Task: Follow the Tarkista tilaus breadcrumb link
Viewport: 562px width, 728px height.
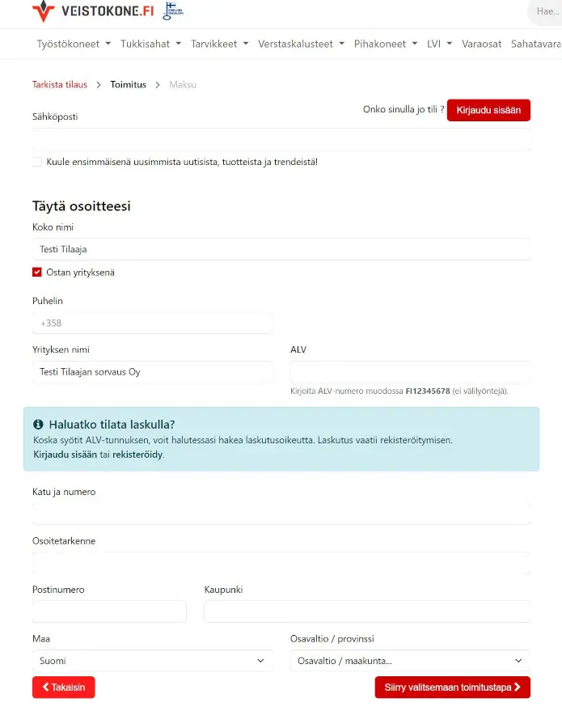Action: (60, 84)
